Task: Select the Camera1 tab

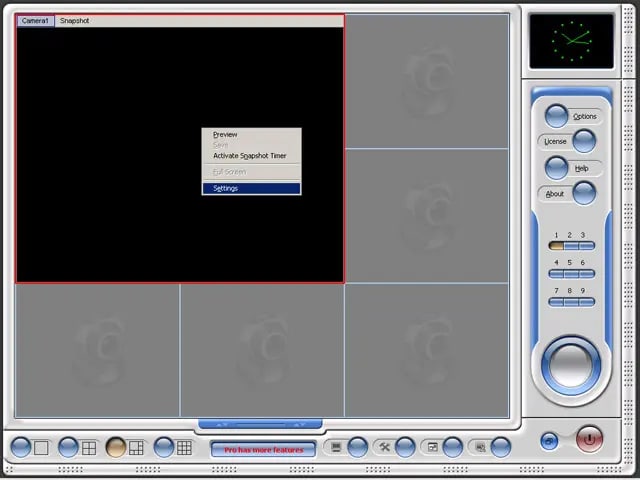Action: pyautogui.click(x=36, y=21)
